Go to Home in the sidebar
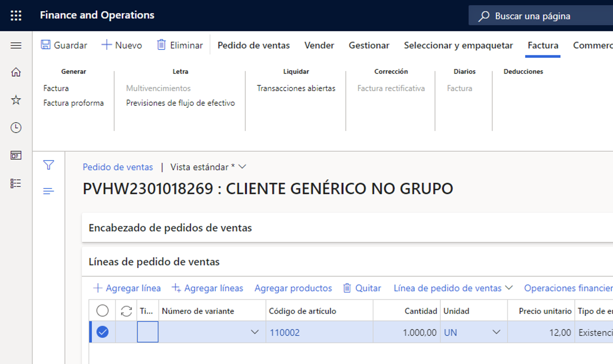Viewport: 613px width, 364px height. click(16, 72)
